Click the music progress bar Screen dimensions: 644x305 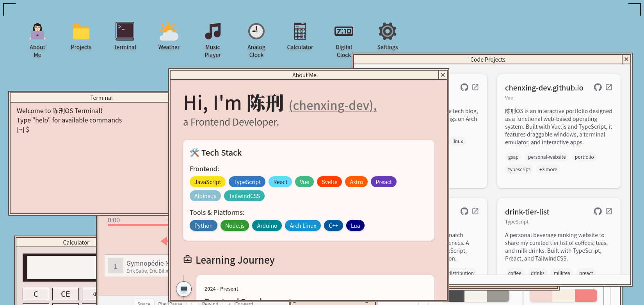[137, 225]
